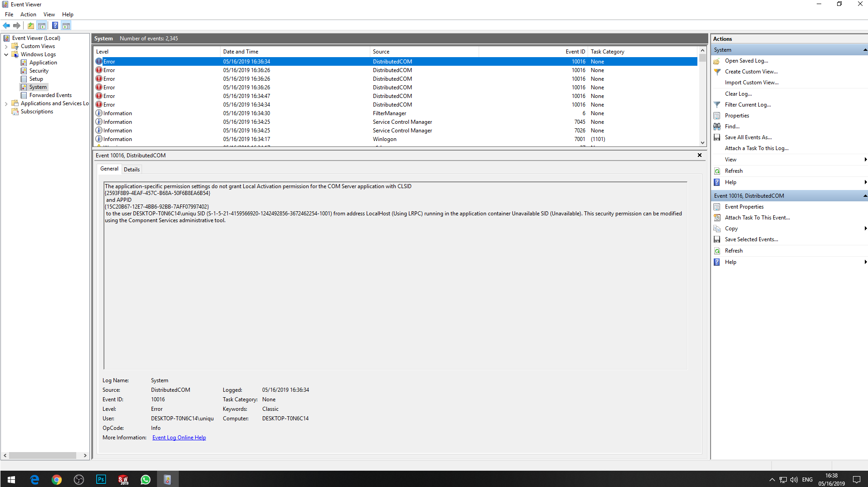868x487 pixels.
Task: Click the Copy icon in event actions
Action: [x=717, y=229]
